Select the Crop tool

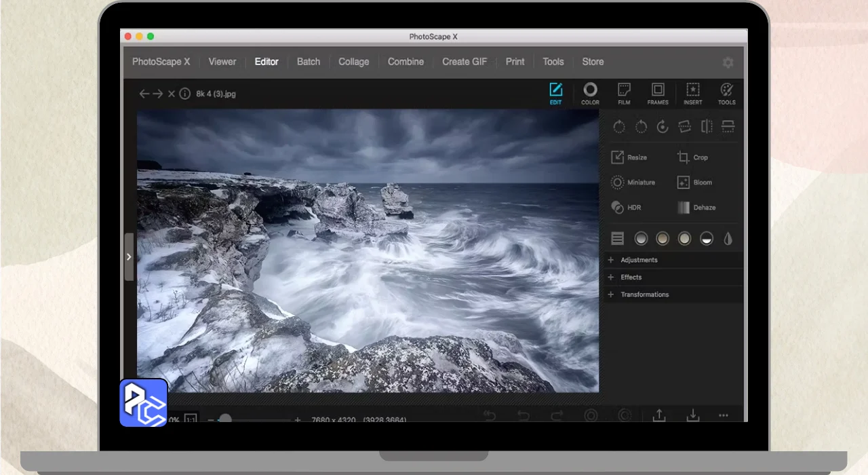(x=692, y=157)
